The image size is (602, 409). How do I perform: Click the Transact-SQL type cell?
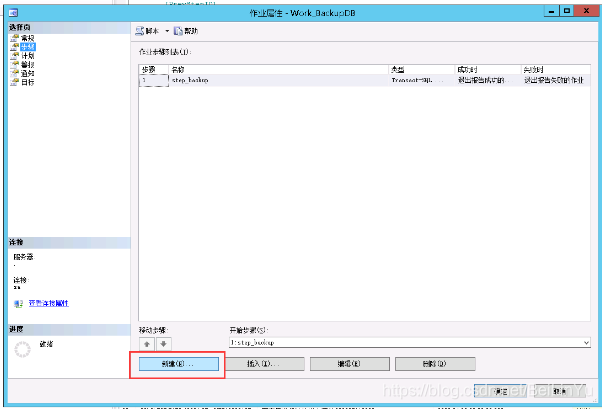point(422,80)
